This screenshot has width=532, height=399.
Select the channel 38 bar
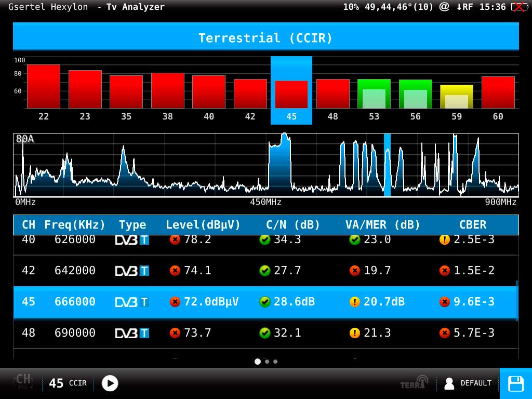[x=168, y=90]
